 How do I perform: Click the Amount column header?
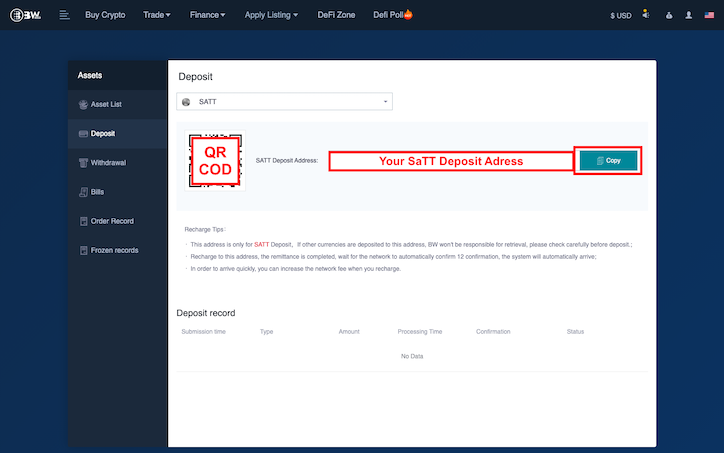point(349,332)
